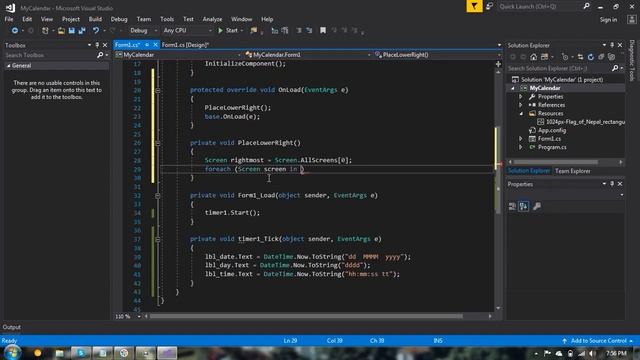Select App.config in Solution Explorer

(552, 131)
